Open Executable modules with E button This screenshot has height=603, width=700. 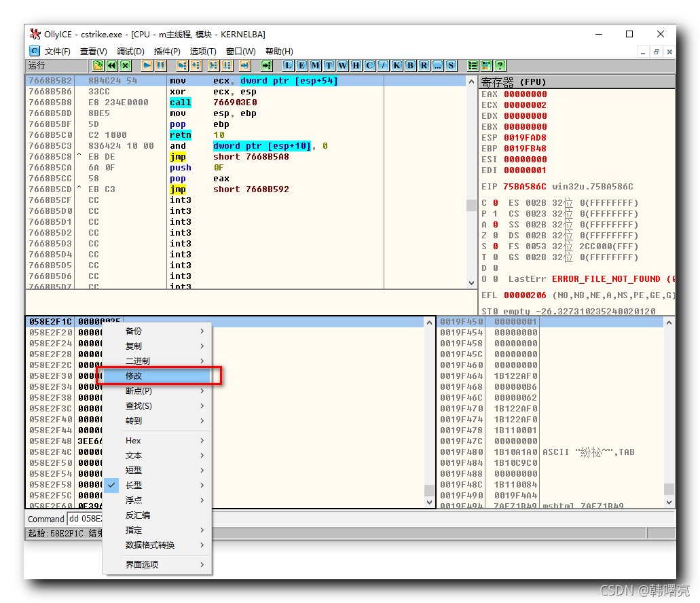(301, 66)
